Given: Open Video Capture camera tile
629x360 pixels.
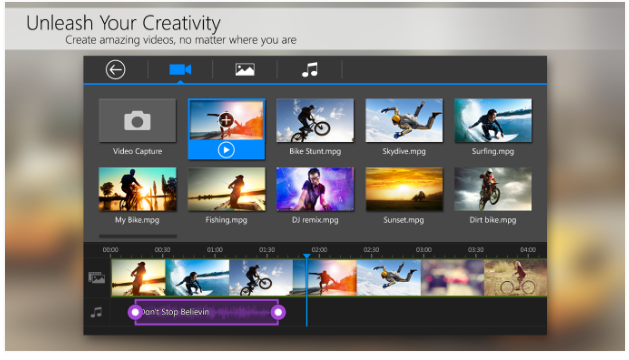Looking at the screenshot, I should click(137, 120).
